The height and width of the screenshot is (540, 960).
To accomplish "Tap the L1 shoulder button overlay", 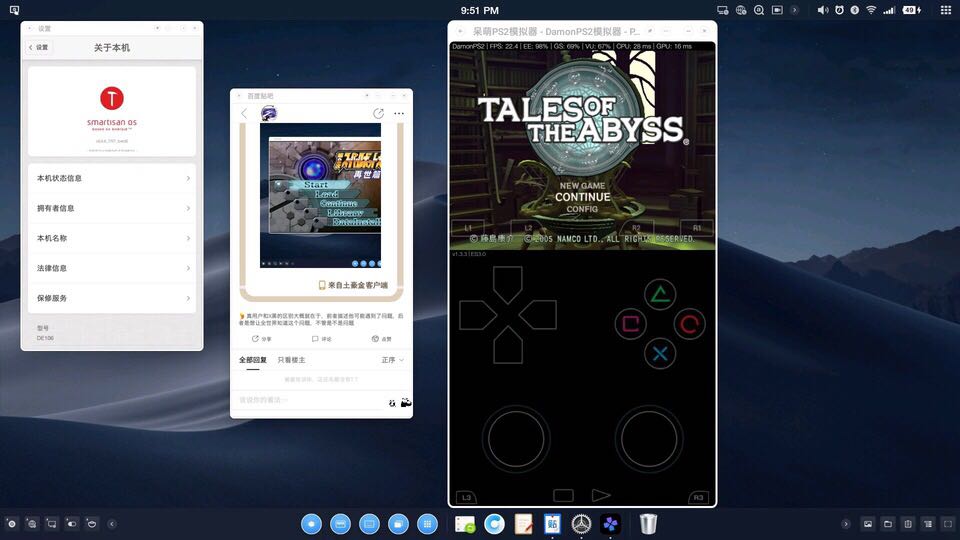I will tap(468, 228).
